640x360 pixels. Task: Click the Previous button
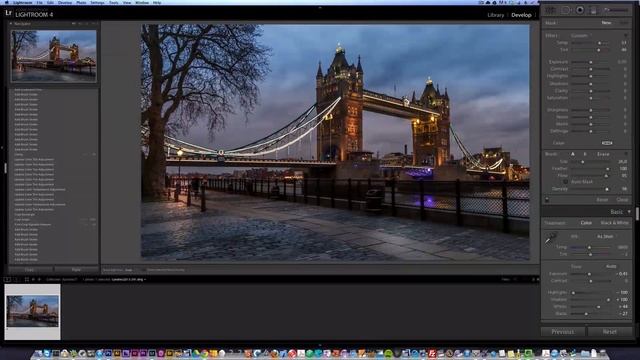tap(563, 332)
